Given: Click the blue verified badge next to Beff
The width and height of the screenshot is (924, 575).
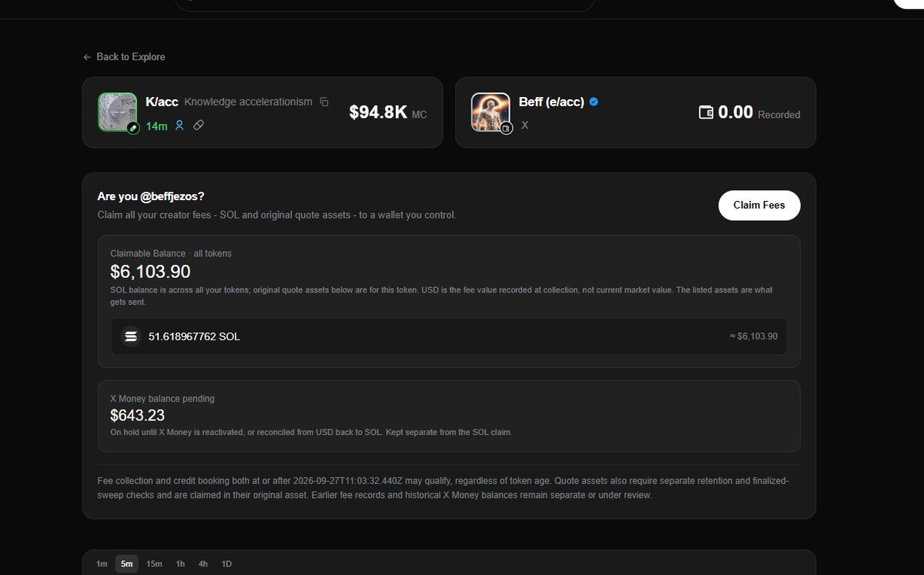Looking at the screenshot, I should pyautogui.click(x=594, y=102).
